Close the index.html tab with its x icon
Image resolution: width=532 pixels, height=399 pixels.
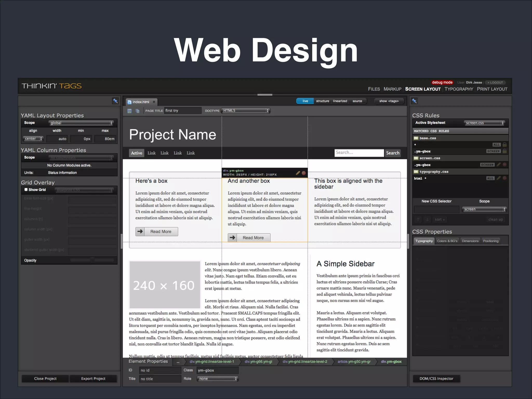click(x=154, y=102)
